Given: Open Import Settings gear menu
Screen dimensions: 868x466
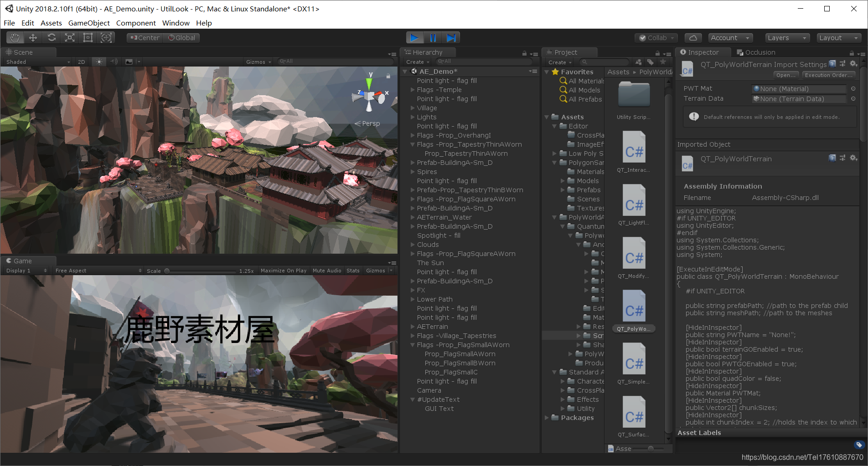Looking at the screenshot, I should point(853,64).
